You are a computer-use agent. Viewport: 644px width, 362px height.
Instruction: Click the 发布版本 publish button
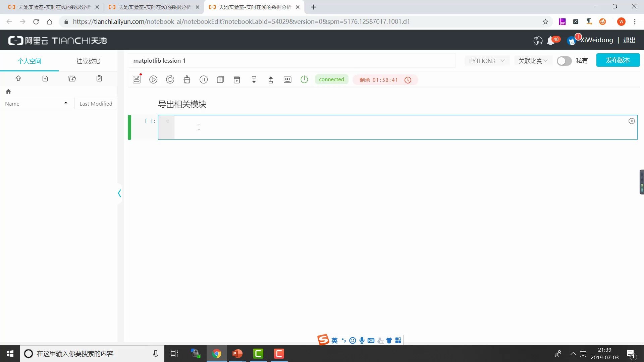tap(618, 60)
